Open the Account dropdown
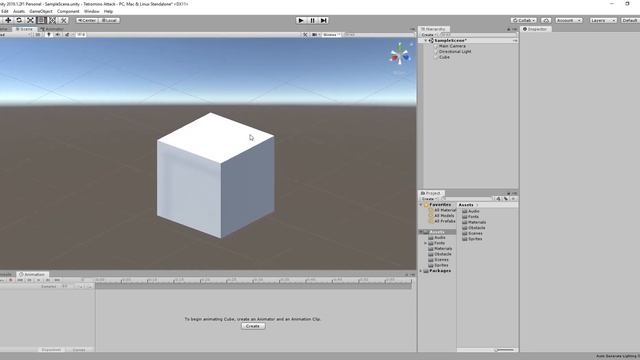Viewport: 640px width, 360px height. pos(569,20)
